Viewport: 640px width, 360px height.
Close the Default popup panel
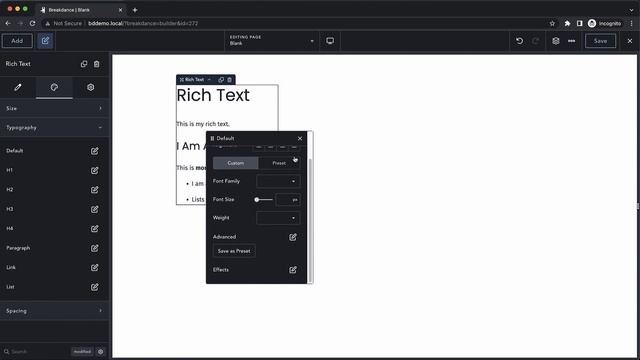click(x=300, y=138)
